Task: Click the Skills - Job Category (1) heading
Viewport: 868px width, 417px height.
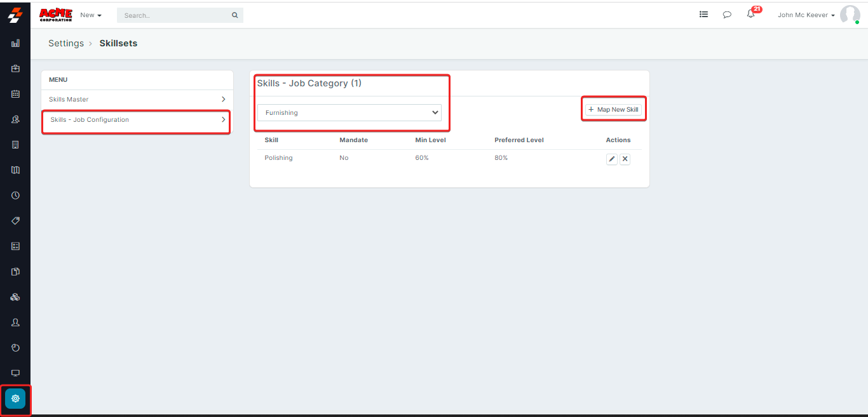Action: click(309, 83)
